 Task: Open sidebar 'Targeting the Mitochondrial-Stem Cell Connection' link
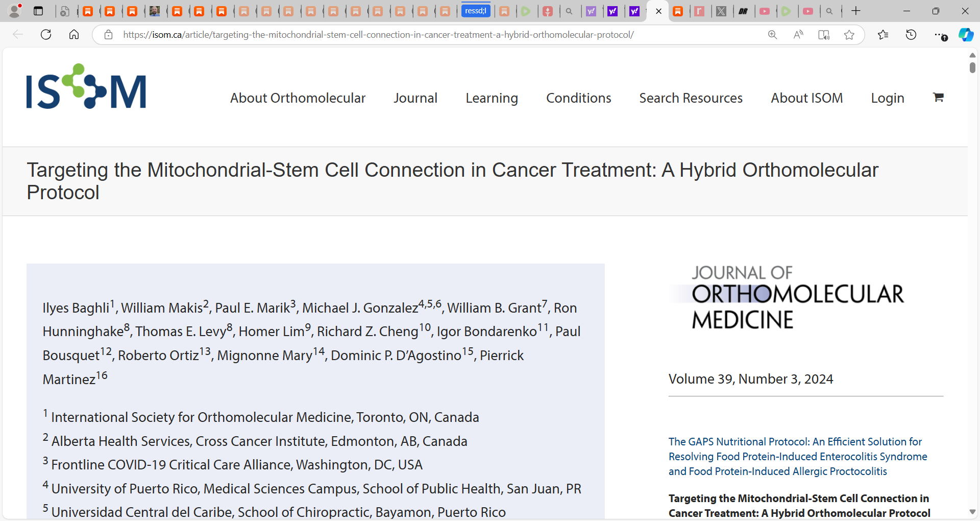(799, 506)
